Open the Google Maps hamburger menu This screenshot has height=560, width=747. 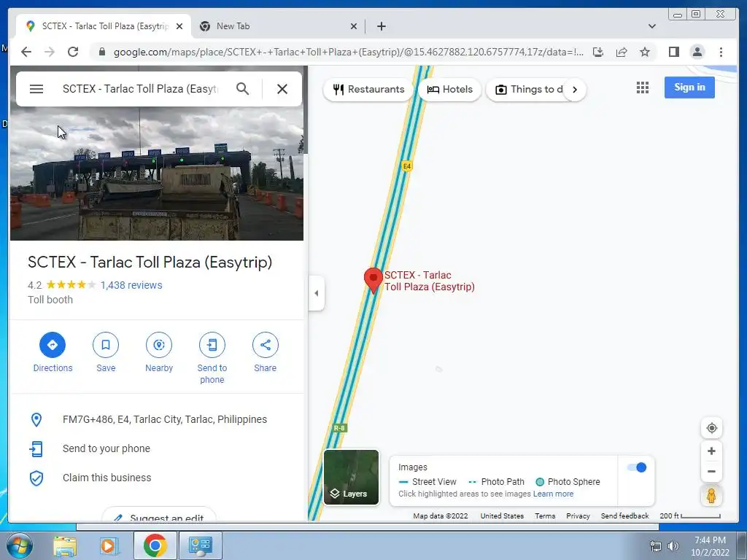point(36,89)
